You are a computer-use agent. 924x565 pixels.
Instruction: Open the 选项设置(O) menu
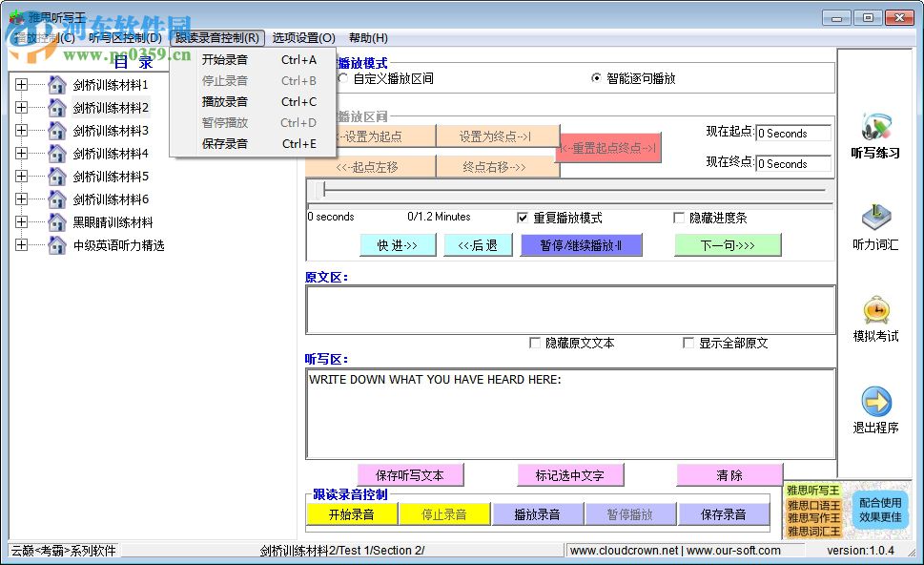click(x=303, y=38)
